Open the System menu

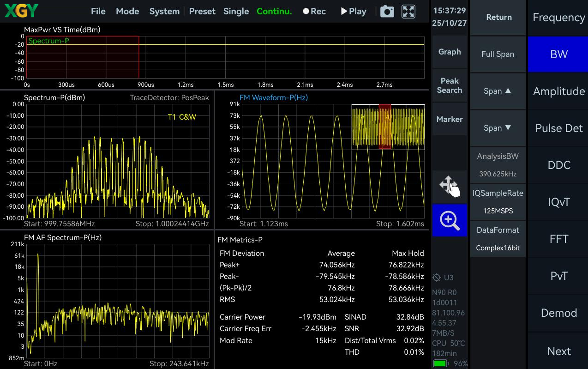[x=164, y=12]
